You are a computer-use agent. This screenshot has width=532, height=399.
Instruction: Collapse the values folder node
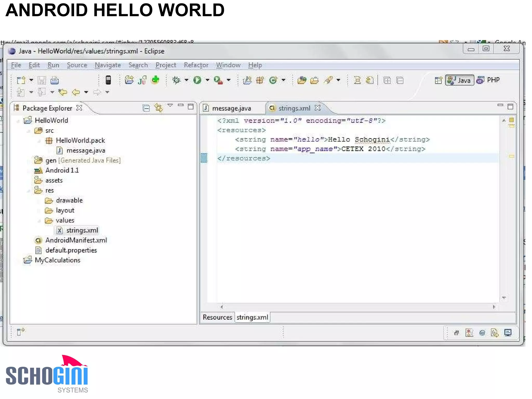click(x=39, y=221)
